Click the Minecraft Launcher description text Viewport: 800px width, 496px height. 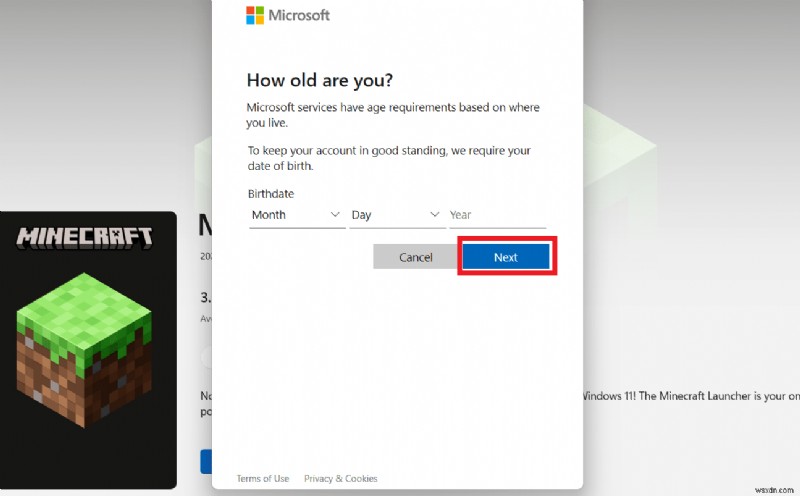coord(690,397)
